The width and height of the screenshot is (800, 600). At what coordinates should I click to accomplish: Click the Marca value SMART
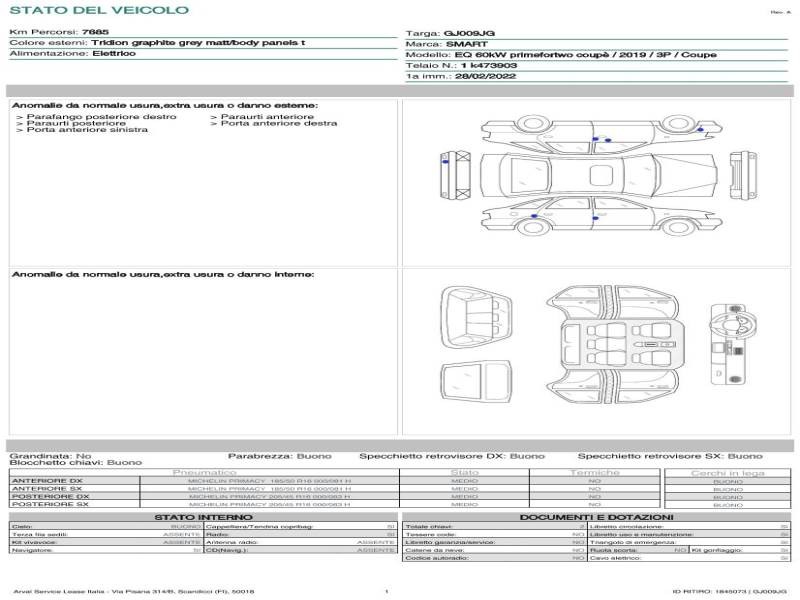tap(466, 44)
